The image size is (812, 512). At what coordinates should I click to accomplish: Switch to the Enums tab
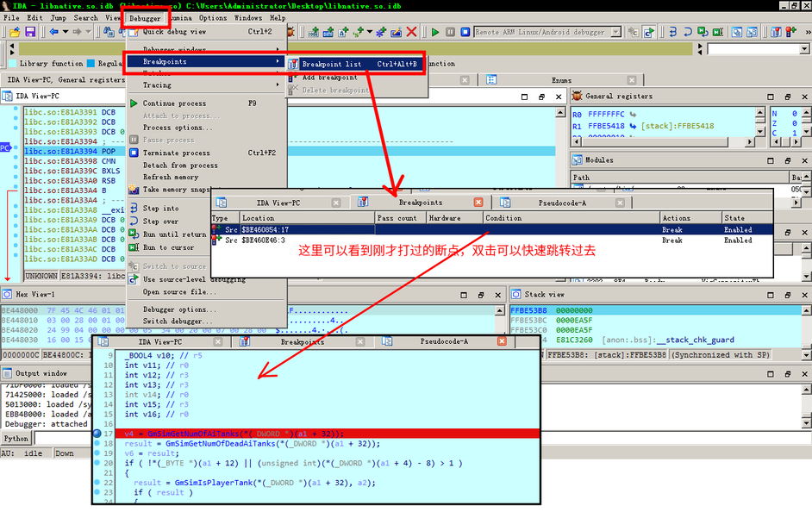pyautogui.click(x=561, y=80)
